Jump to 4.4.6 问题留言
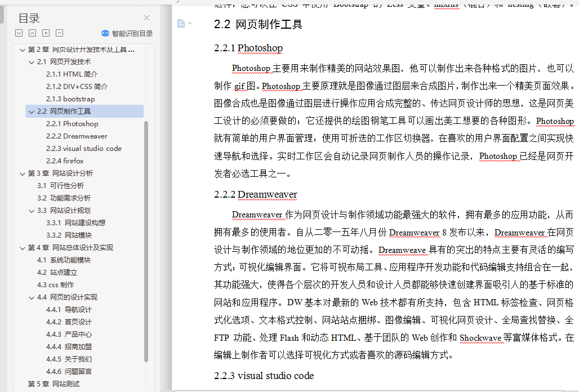The image size is (579, 392). pyautogui.click(x=69, y=371)
